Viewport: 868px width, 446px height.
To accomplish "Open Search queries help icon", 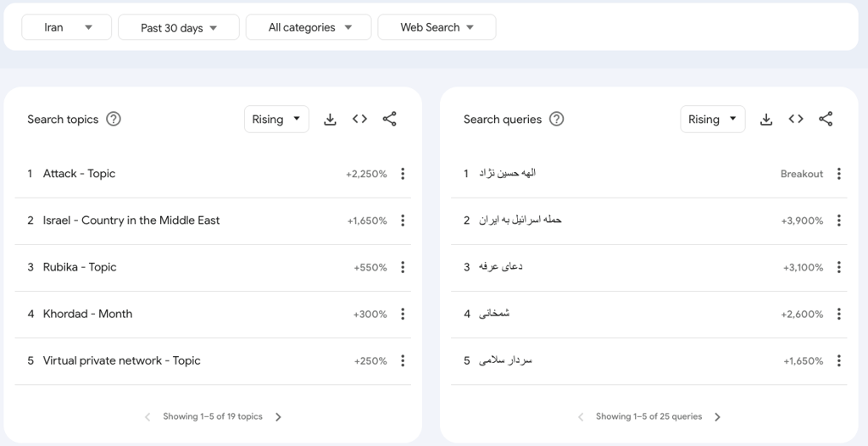I will [x=556, y=119].
